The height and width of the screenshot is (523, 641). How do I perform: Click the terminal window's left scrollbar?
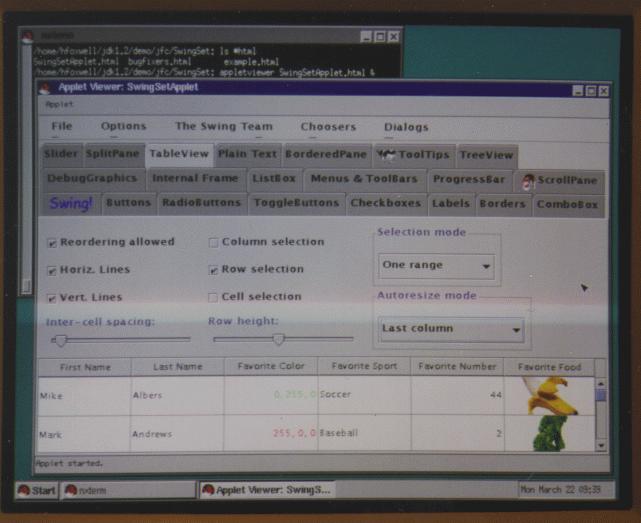(x=27, y=170)
